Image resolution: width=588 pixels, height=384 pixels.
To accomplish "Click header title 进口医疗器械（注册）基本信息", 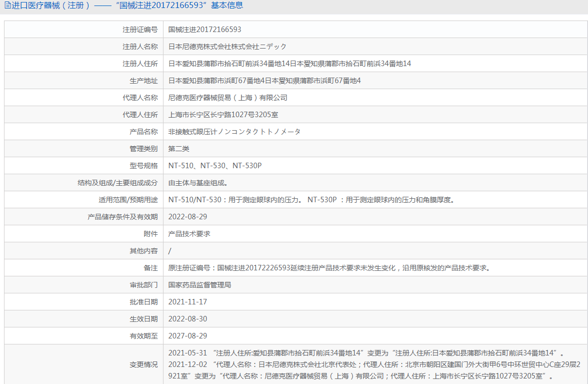I will click(127, 6).
